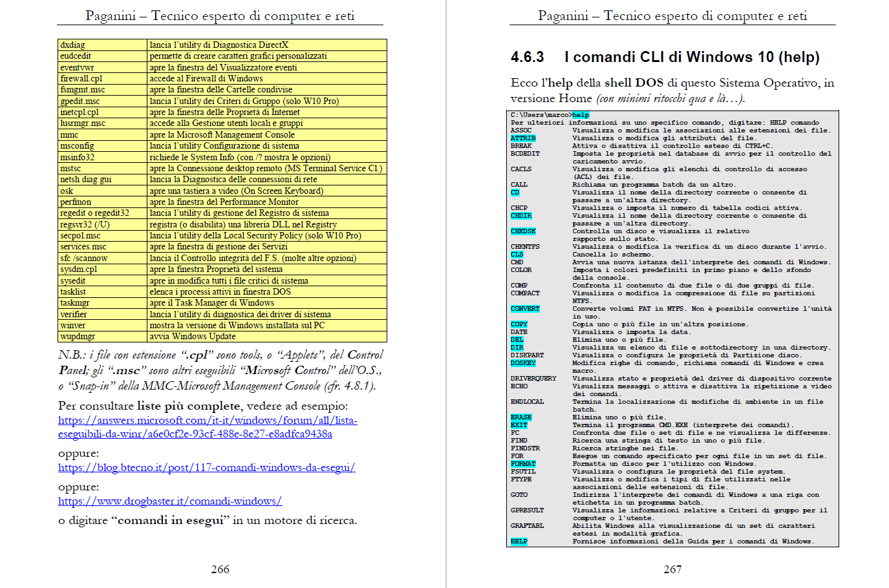The height and width of the screenshot is (588, 889).
Task: Click the highlighted 'ATTRIB' command
Action: point(523,138)
